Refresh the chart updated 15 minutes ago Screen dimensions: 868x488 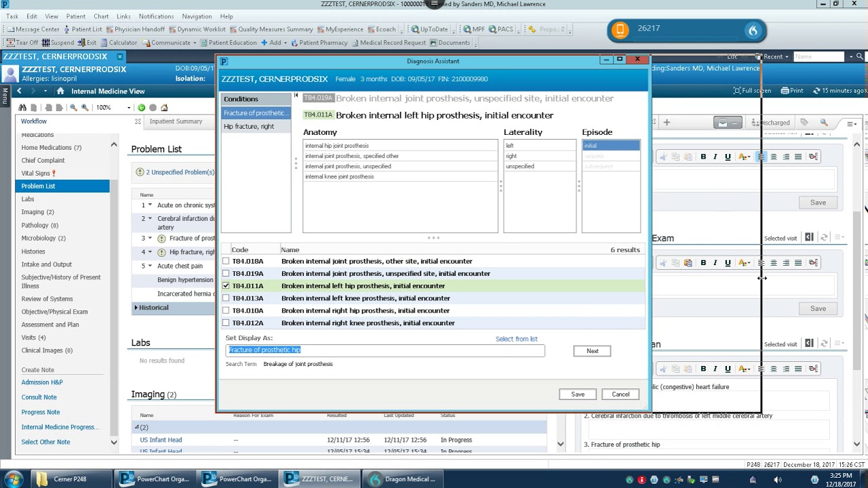(840, 91)
